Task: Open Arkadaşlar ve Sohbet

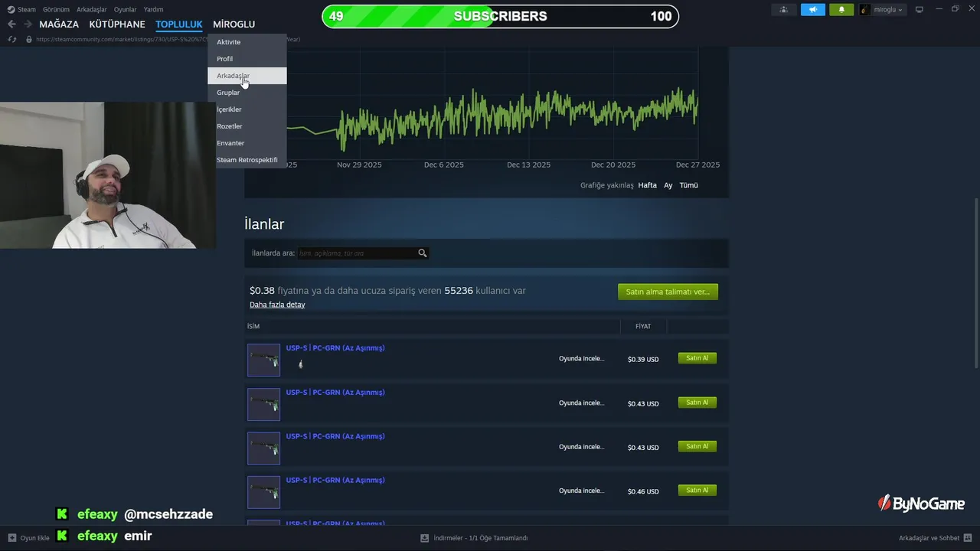Action: (x=929, y=538)
